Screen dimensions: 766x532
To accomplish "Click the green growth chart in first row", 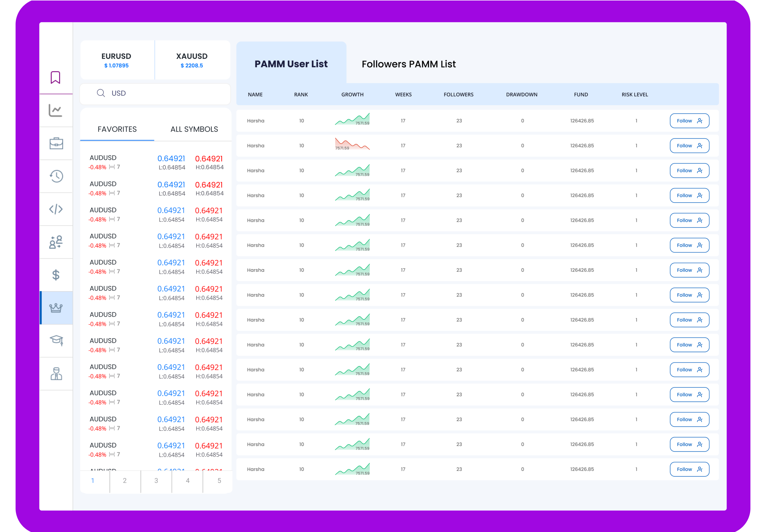I will pyautogui.click(x=352, y=119).
